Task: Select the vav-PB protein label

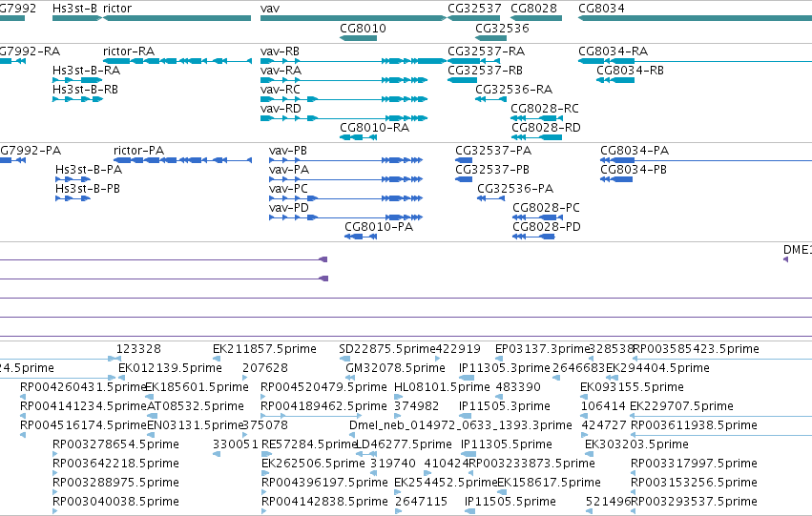Action: [288, 151]
